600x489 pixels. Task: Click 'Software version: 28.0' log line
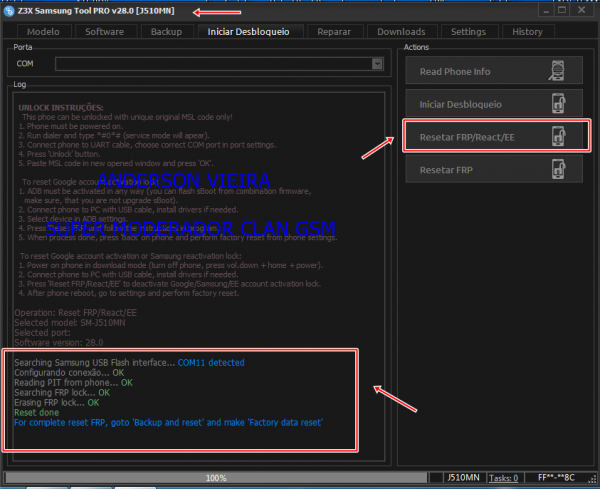click(x=59, y=342)
